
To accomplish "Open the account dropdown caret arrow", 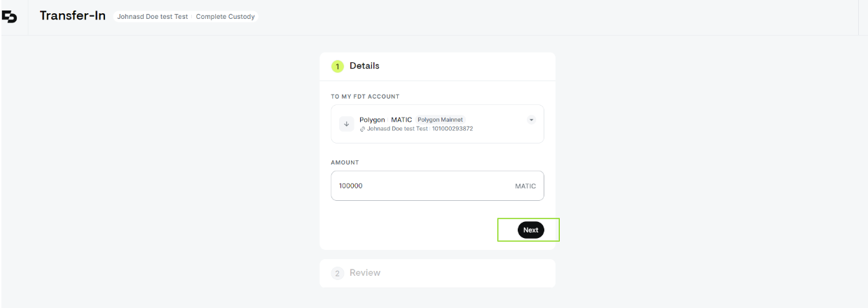I will [x=531, y=120].
